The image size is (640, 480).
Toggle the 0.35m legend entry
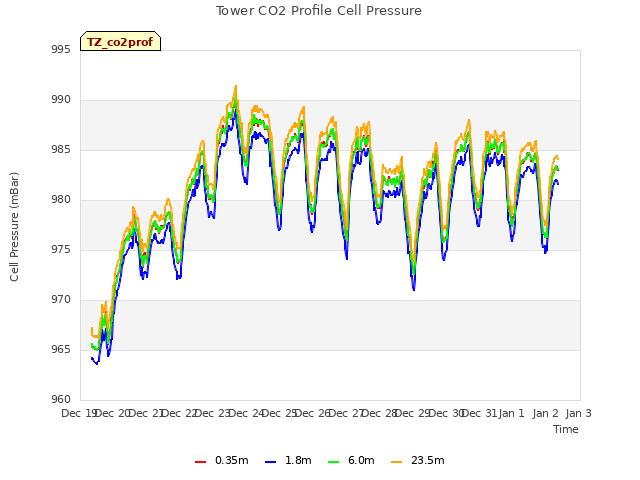[222, 460]
